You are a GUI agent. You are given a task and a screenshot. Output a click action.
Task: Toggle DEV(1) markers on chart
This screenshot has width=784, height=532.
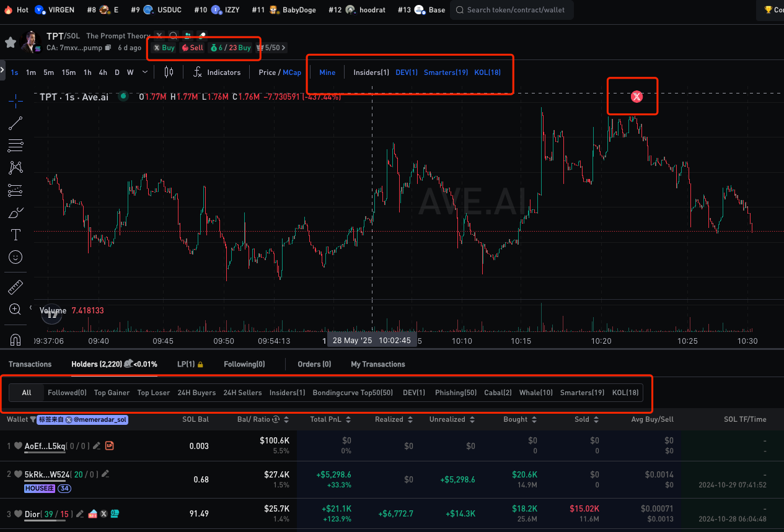(x=407, y=72)
